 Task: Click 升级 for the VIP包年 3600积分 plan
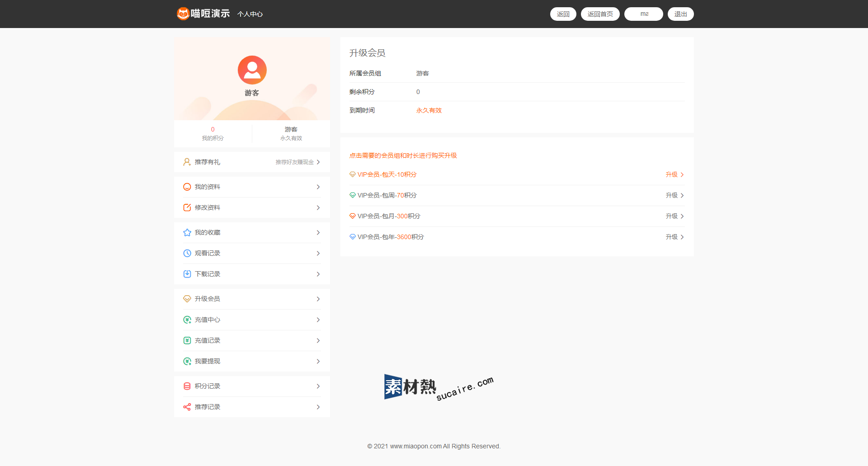coord(674,237)
